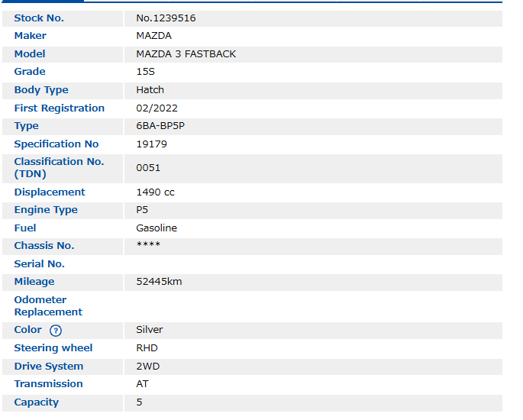
Task: Click the Displacement value 1490 cc
Action: pos(155,192)
